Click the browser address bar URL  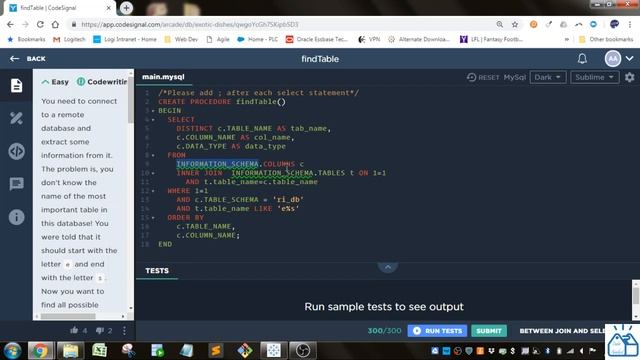tap(190, 24)
